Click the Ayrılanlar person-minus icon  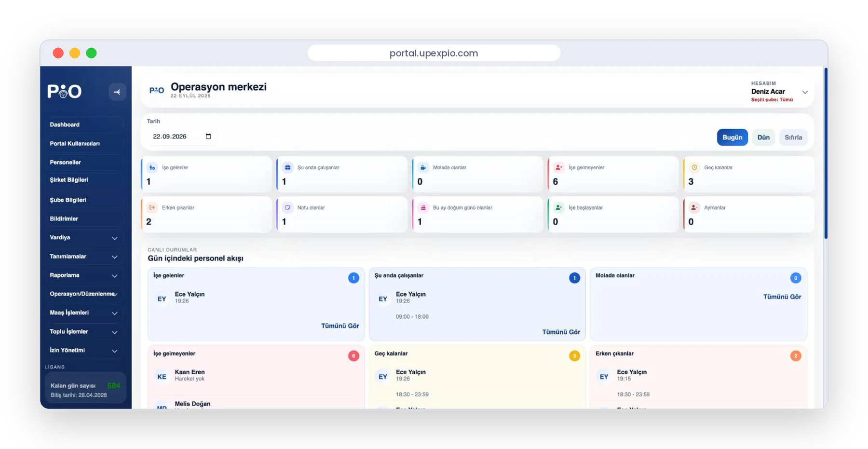694,207
